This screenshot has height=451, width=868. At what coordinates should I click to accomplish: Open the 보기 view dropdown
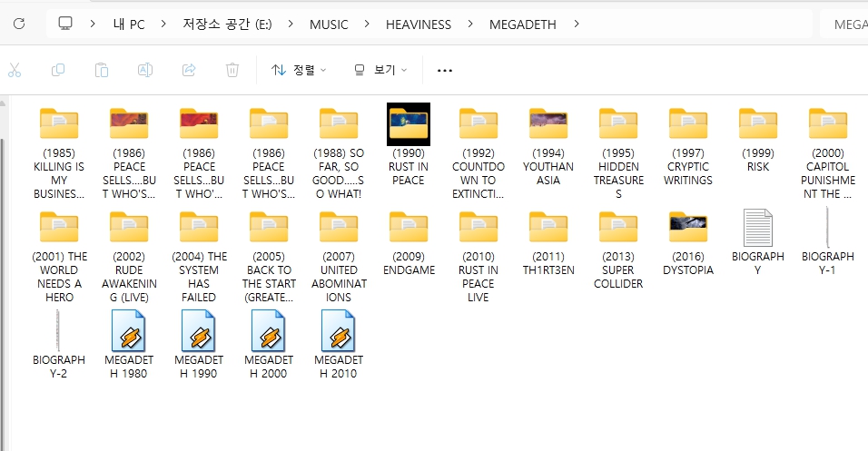[x=380, y=70]
